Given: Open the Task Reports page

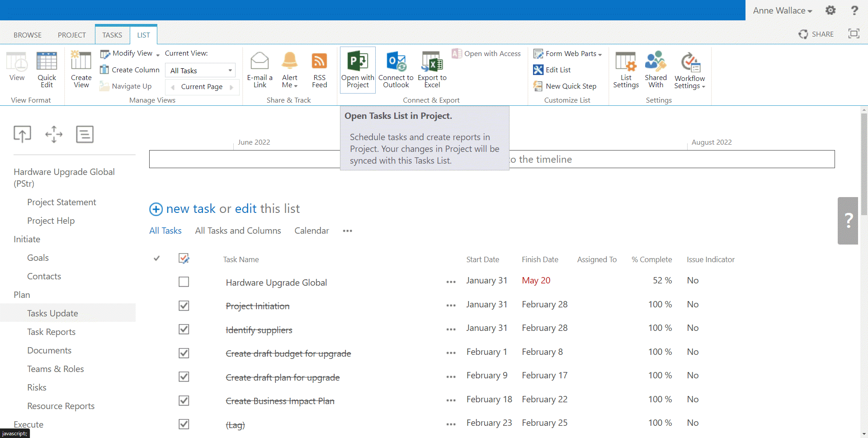Looking at the screenshot, I should [51, 332].
